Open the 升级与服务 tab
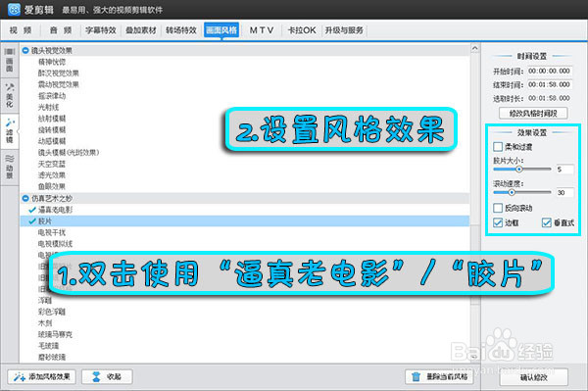 [344, 30]
